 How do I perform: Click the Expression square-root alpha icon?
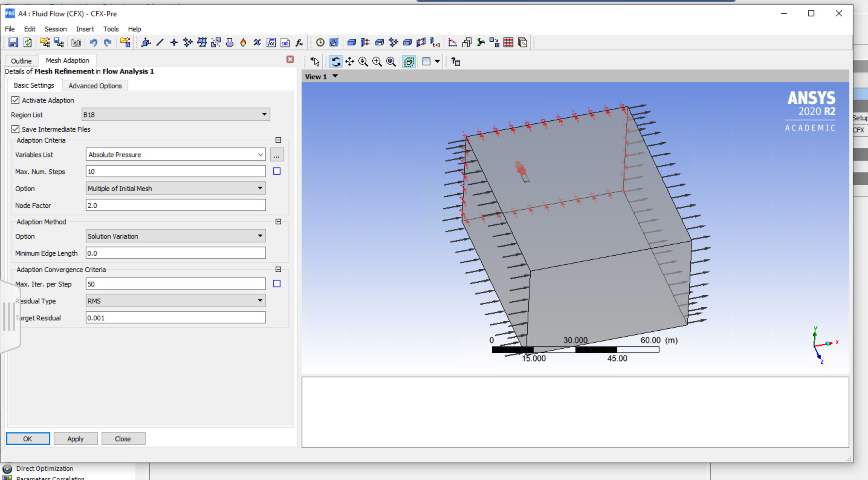[x=271, y=43]
